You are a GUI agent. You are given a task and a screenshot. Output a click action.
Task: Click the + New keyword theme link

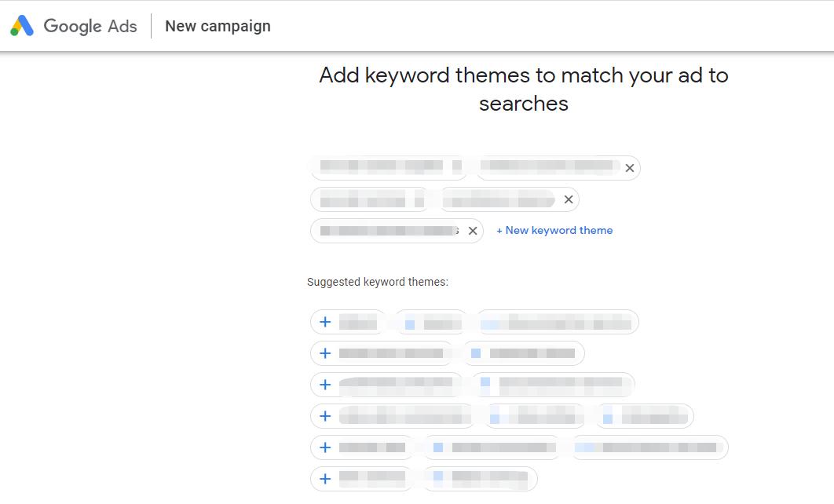554,231
